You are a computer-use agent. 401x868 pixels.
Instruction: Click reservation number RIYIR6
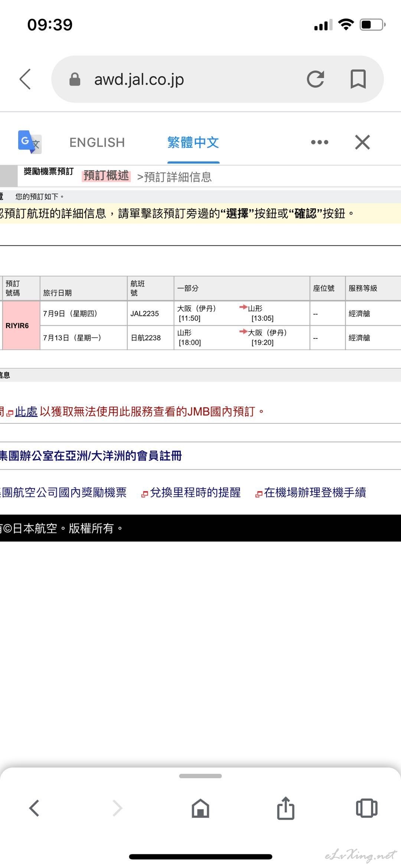point(17,325)
